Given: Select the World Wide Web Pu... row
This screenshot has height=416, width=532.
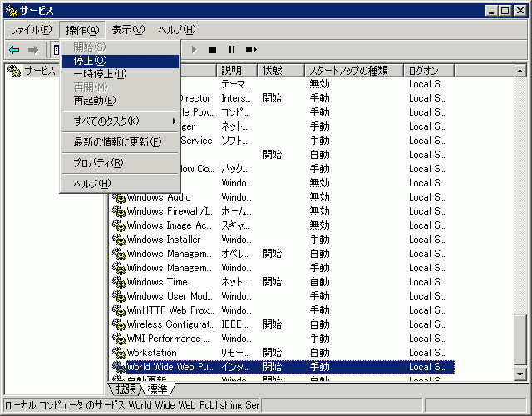Looking at the screenshot, I should coord(283,367).
